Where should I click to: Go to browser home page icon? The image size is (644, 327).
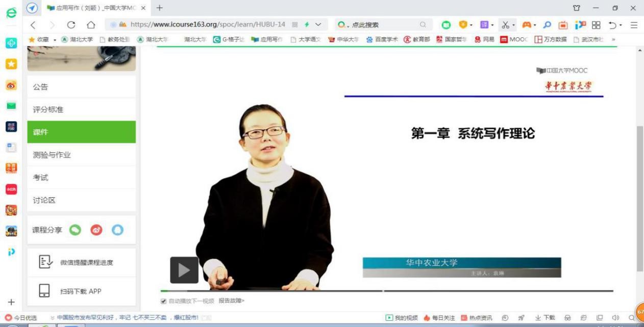[91, 25]
